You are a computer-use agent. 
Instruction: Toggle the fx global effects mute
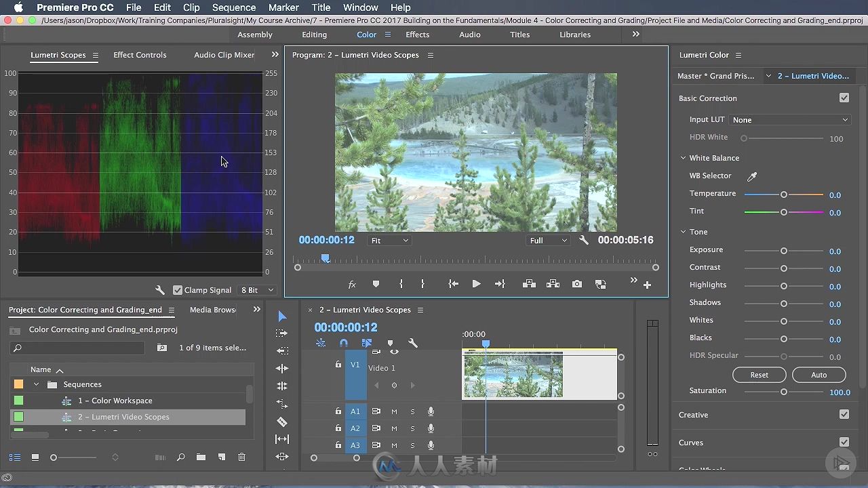pos(352,285)
